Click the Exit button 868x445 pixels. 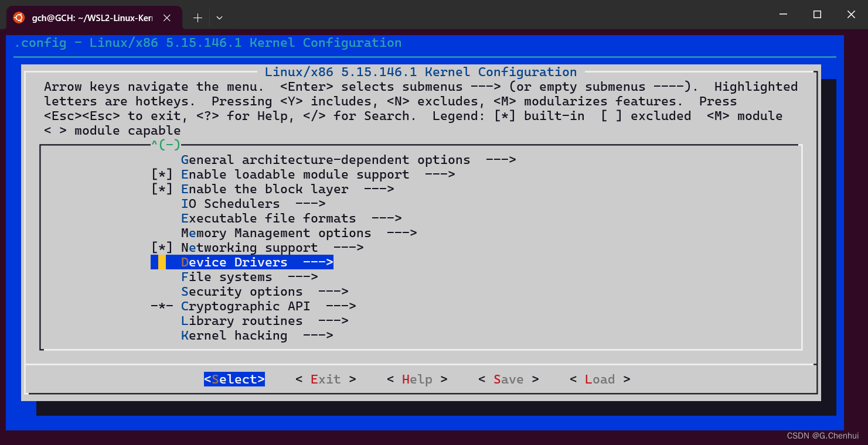pyautogui.click(x=326, y=379)
